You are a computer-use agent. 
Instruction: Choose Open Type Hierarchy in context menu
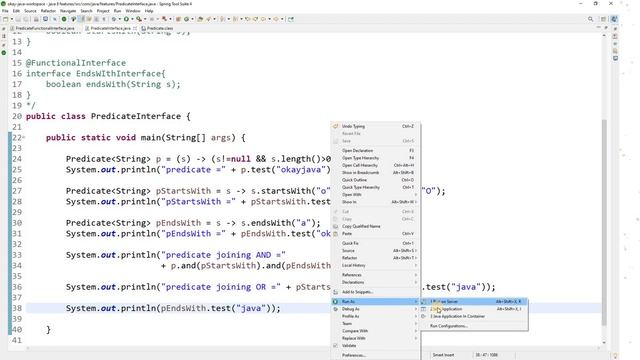(x=375, y=158)
